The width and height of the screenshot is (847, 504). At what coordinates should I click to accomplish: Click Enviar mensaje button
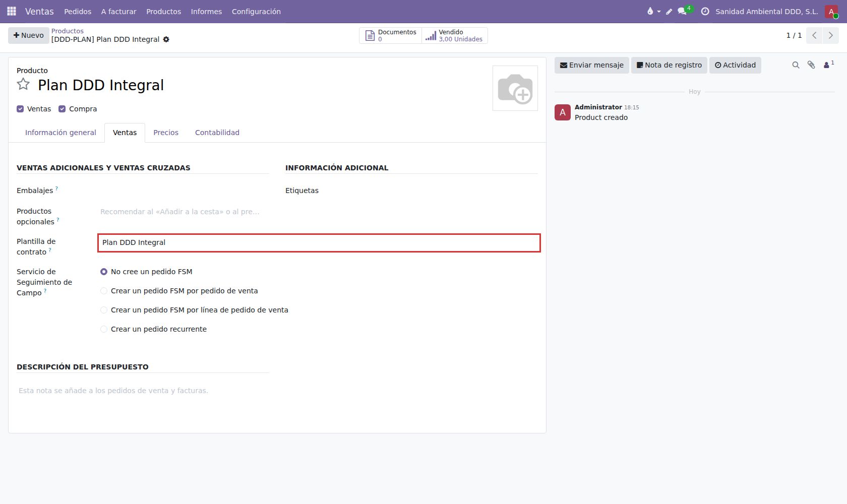click(592, 65)
